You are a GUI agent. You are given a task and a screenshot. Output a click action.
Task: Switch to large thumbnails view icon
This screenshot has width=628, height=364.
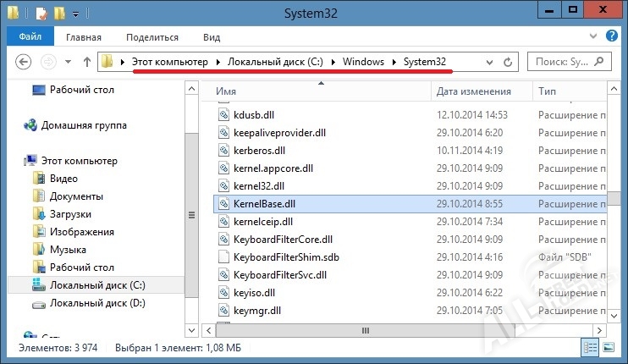(x=608, y=347)
